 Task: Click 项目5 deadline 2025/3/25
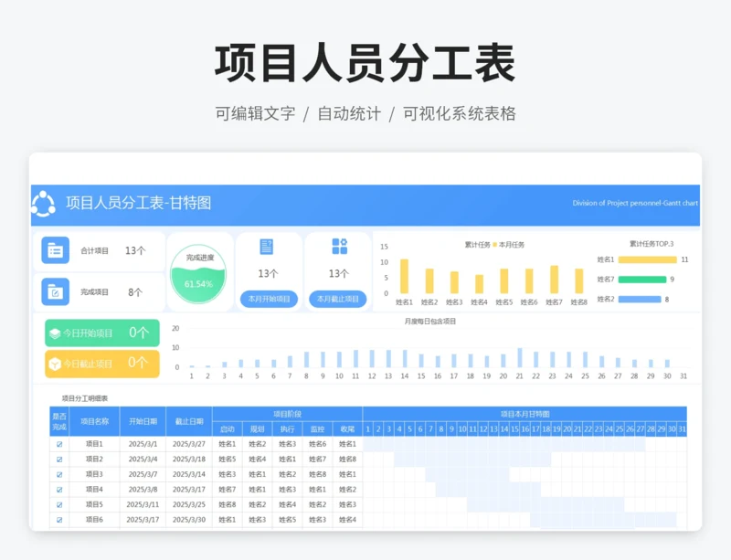point(189,504)
